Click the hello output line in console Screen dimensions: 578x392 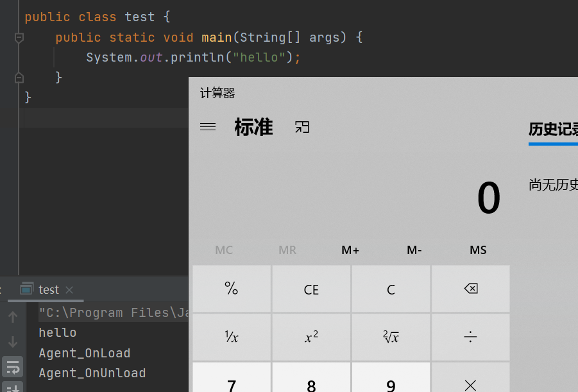click(x=58, y=333)
